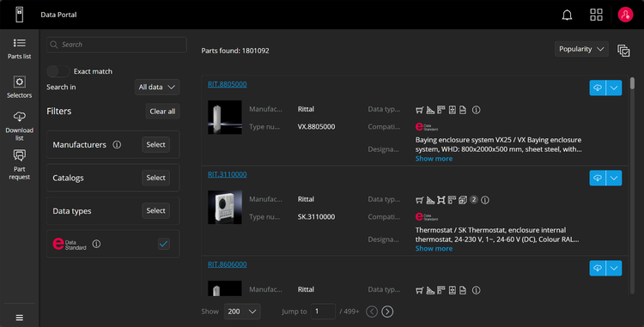
Task: Click the shopping cart data type icon for RIT.8805000
Action: point(419,110)
